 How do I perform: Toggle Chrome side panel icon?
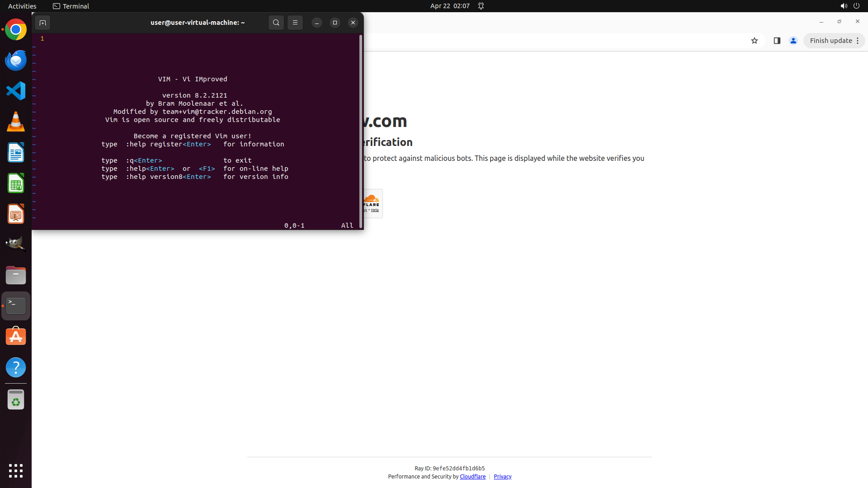coord(777,41)
